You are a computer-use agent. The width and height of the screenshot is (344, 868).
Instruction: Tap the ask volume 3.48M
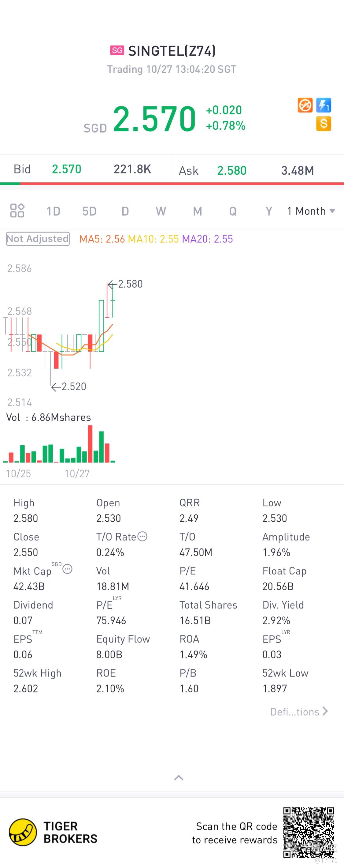tap(298, 170)
